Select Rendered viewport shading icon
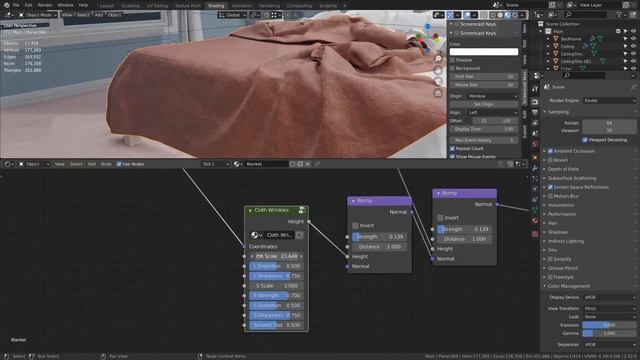640x360 pixels. [x=515, y=15]
